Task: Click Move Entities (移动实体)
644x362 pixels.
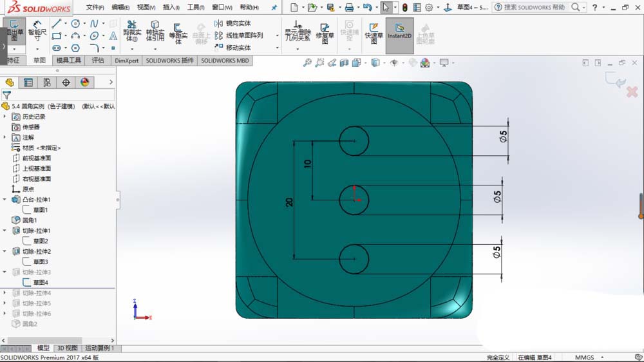Action: coord(233,48)
